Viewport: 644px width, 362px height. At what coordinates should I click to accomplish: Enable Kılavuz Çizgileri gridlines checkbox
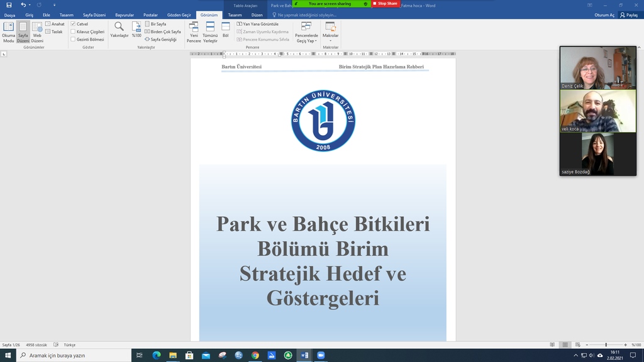(x=74, y=31)
